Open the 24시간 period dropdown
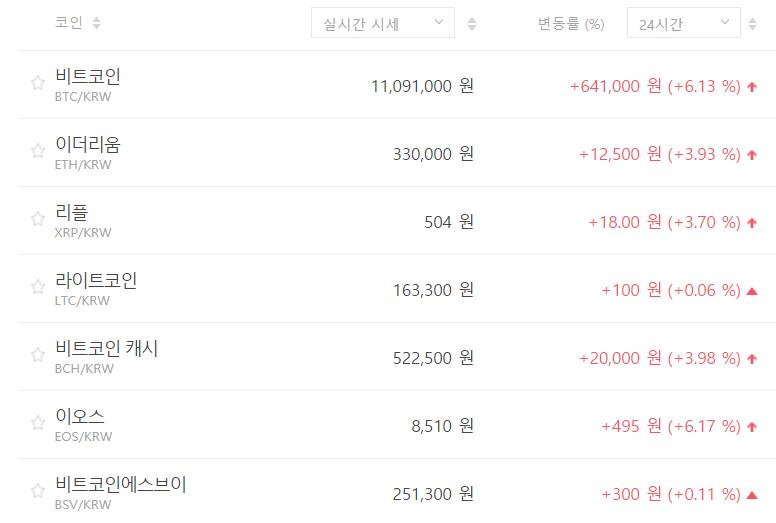 click(x=684, y=23)
